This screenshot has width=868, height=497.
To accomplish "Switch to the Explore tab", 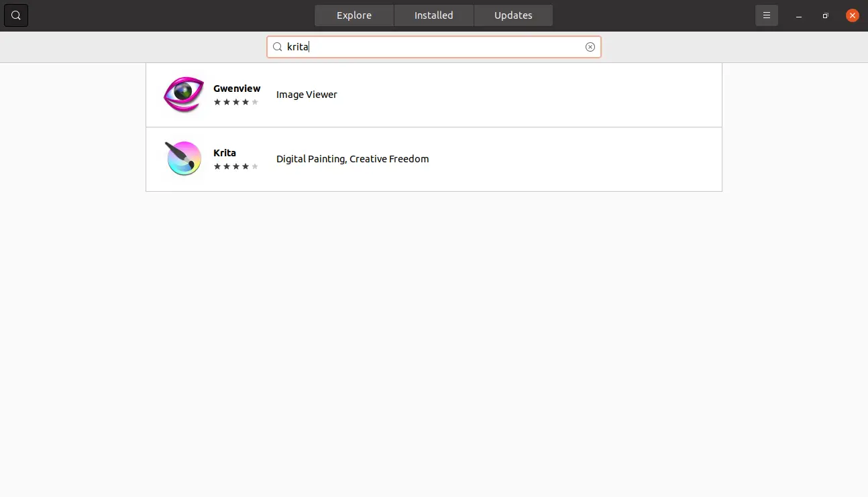I will point(354,15).
